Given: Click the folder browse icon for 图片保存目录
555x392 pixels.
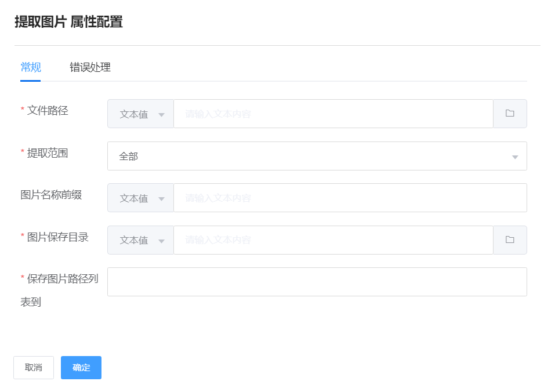Looking at the screenshot, I should click(x=510, y=240).
